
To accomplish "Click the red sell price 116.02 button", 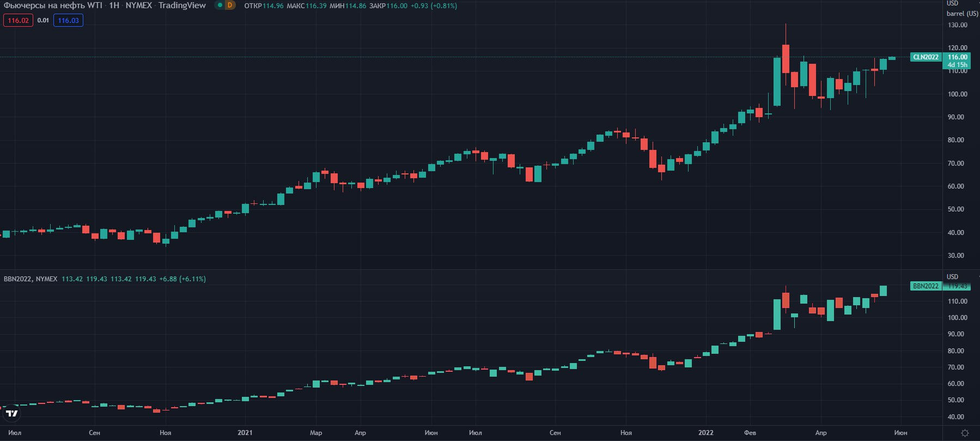I will tap(18, 21).
